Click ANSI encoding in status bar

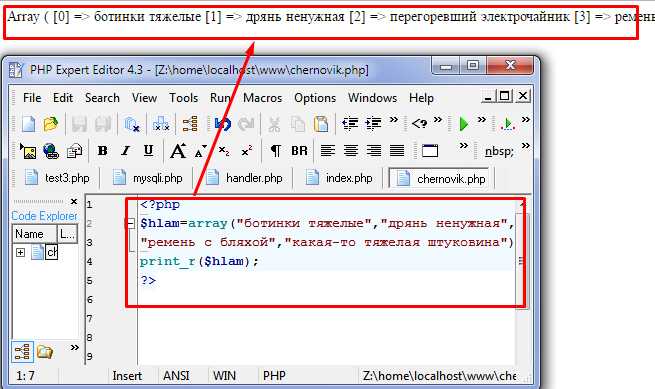176,376
